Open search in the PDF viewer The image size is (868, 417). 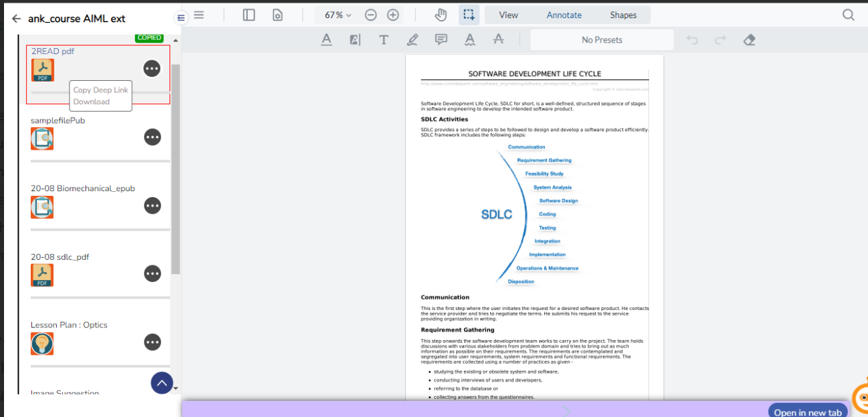click(849, 15)
